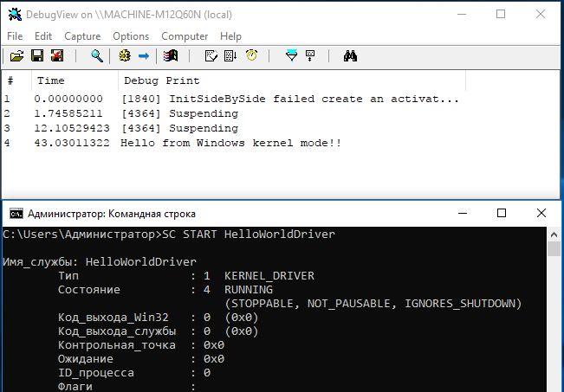The height and width of the screenshot is (392, 564).
Task: Open the Computer menu in DebugView
Action: pos(185,36)
